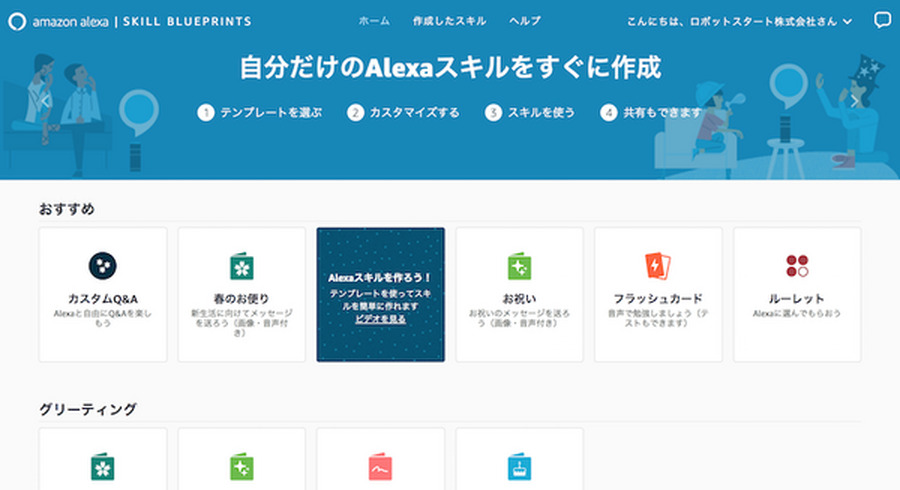
Task: Show the next banner with right arrow
Action: point(855,100)
